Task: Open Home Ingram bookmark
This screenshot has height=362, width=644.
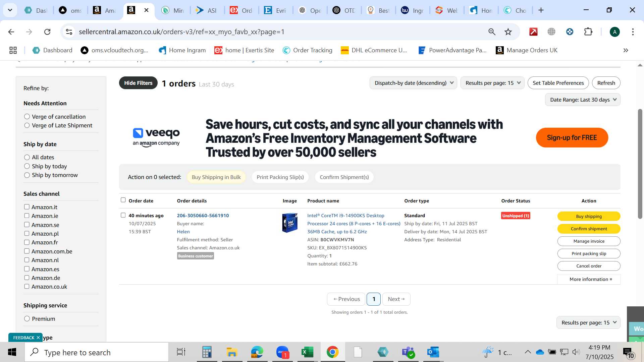Action: click(x=182, y=50)
